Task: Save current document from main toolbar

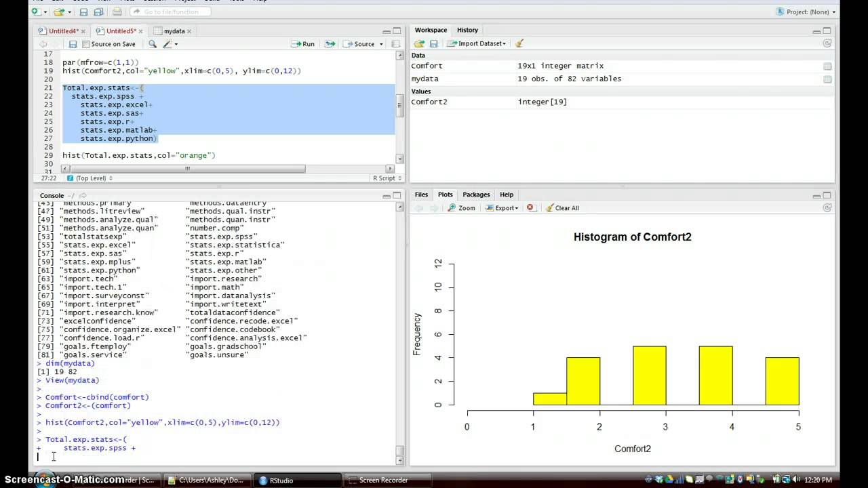Action: coord(84,12)
